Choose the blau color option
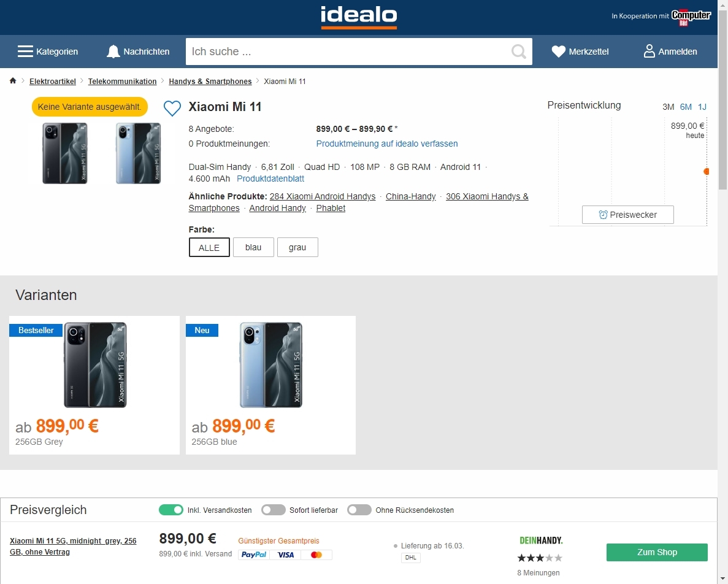Screen dimensions: 728x584 point(253,247)
